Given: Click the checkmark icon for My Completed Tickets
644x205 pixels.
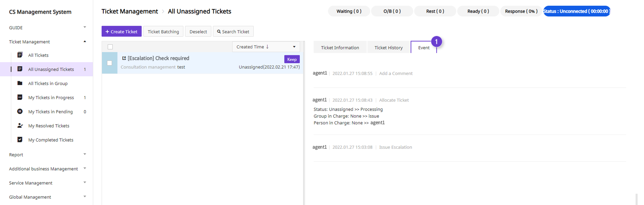Looking at the screenshot, I should click(20, 140).
